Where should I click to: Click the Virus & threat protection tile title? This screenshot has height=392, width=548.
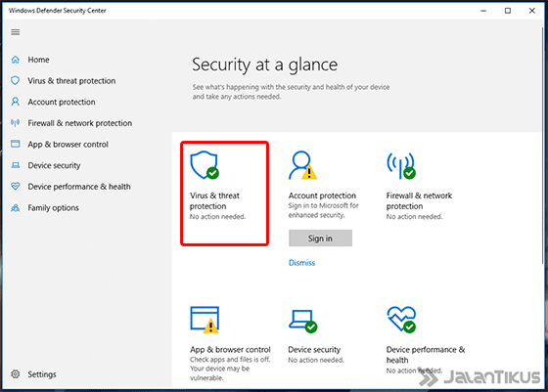(214, 200)
